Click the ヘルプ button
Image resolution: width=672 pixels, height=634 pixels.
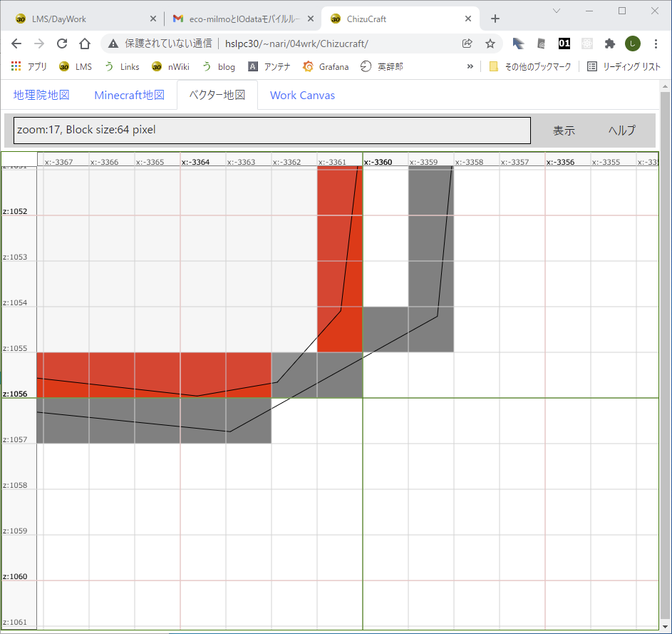621,131
